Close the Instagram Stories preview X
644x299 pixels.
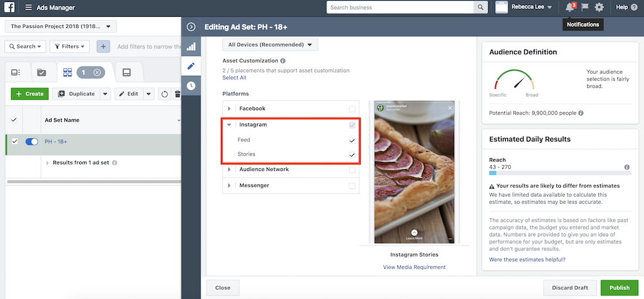(450, 108)
